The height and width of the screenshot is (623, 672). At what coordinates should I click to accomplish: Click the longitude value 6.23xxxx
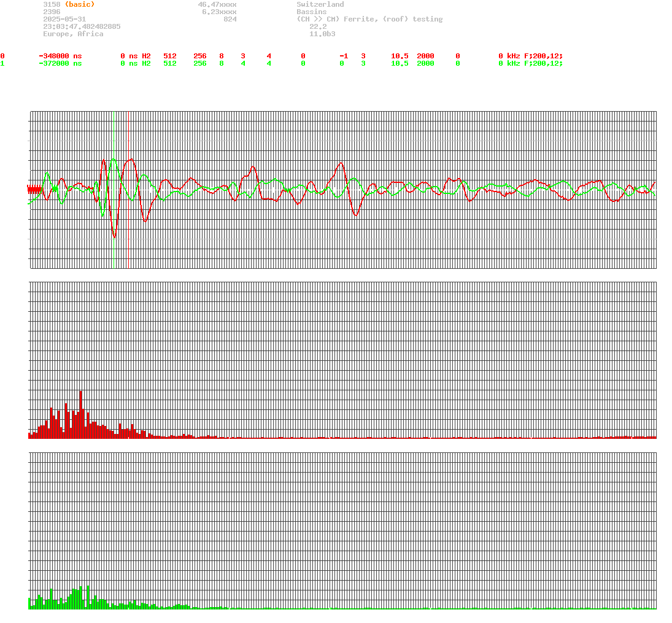pyautogui.click(x=220, y=12)
